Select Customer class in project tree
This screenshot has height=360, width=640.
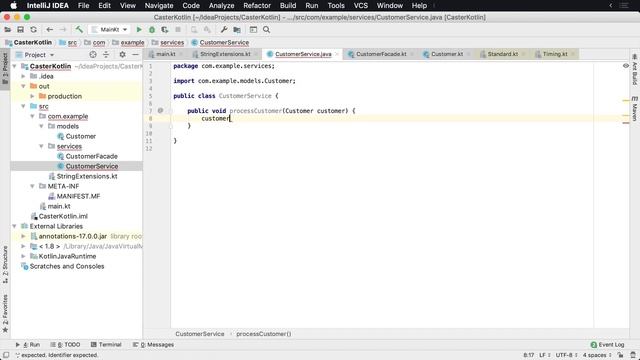tap(80, 136)
